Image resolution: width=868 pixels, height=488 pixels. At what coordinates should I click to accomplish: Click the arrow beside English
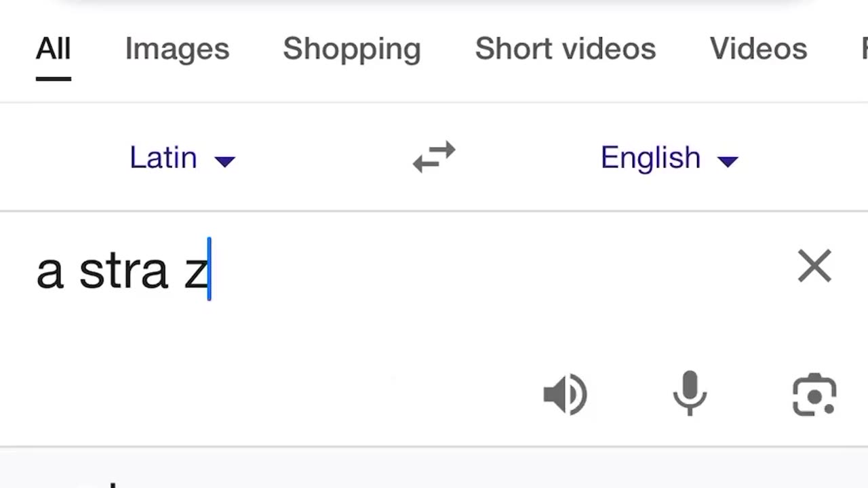pos(728,161)
